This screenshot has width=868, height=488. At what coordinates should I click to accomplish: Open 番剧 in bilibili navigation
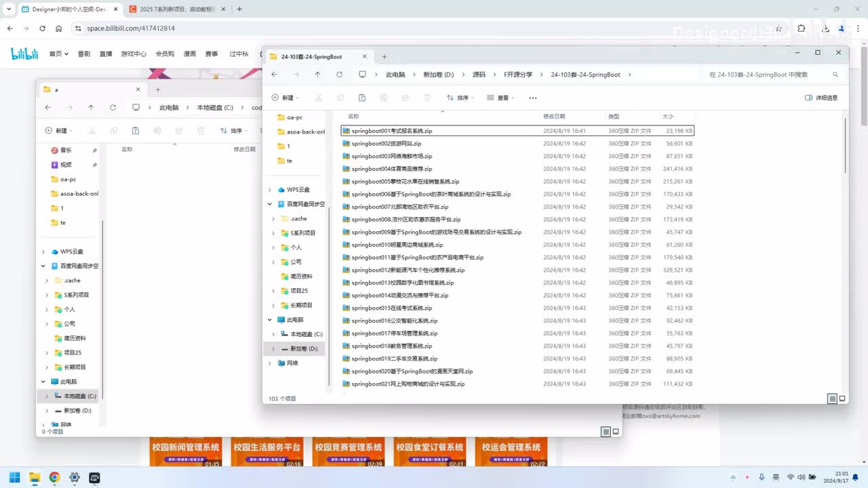pos(83,54)
